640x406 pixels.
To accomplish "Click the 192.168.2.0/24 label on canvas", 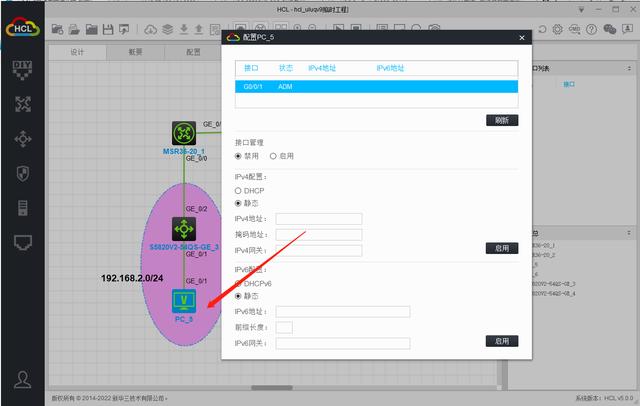I will pyautogui.click(x=132, y=278).
